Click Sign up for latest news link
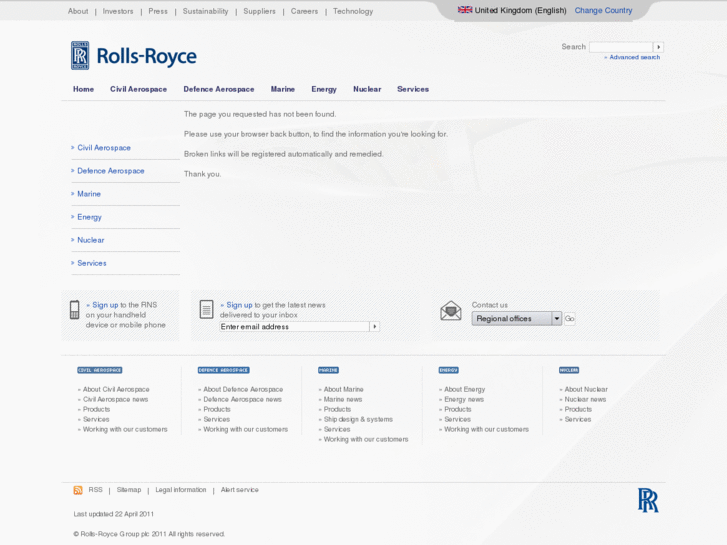Viewport: 727px width, 545px height. [x=239, y=305]
